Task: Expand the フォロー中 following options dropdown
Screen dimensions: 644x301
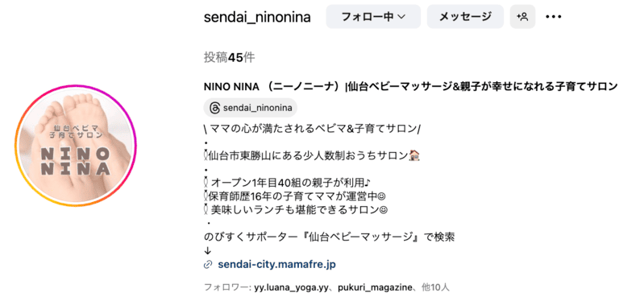Action: point(373,17)
